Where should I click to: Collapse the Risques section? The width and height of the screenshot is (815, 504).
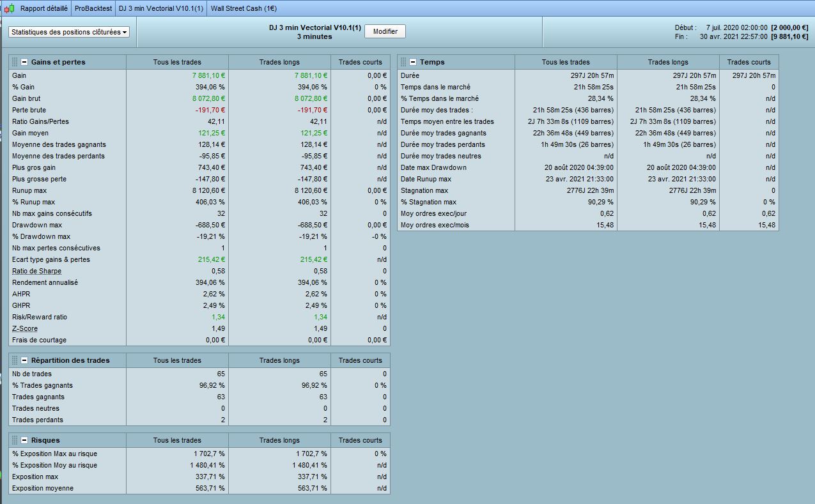click(x=24, y=440)
